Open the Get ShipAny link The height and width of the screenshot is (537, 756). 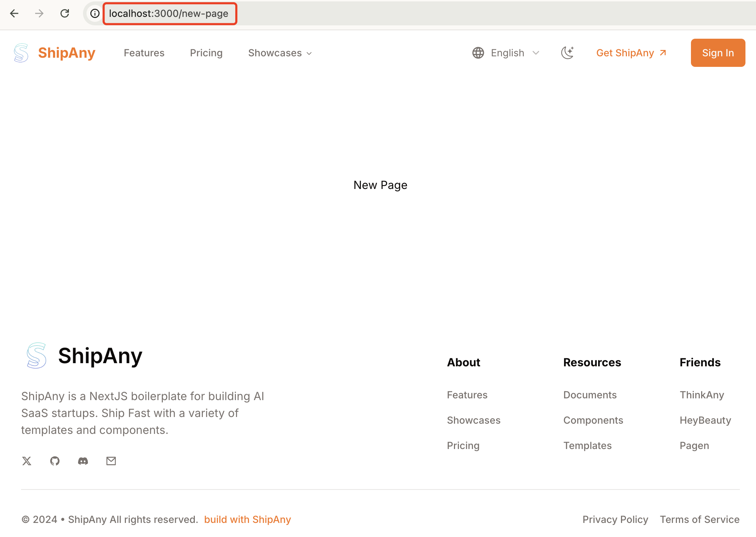[x=626, y=53]
